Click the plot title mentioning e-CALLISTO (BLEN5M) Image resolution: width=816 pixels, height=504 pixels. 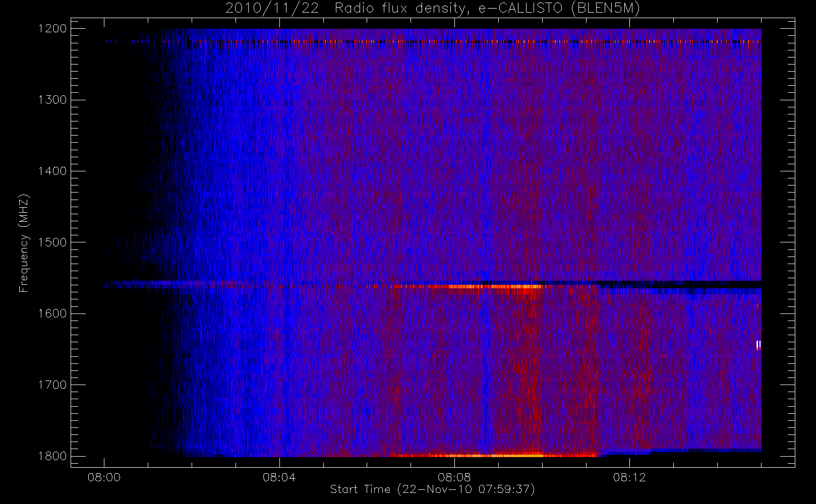click(433, 8)
